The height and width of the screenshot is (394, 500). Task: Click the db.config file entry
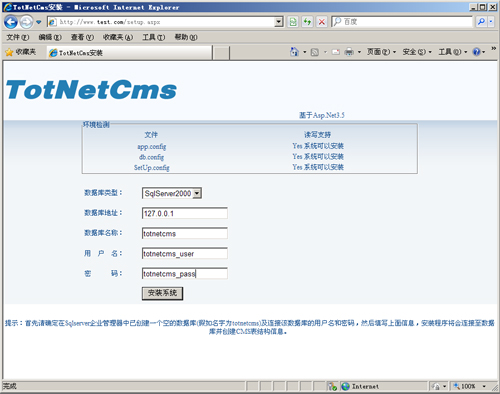click(x=152, y=157)
